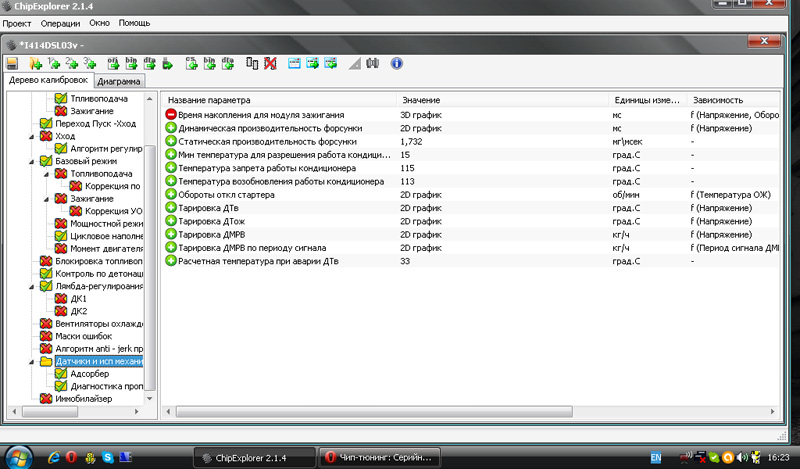
Task: Click the open folder toolbar icon
Action: [37, 64]
